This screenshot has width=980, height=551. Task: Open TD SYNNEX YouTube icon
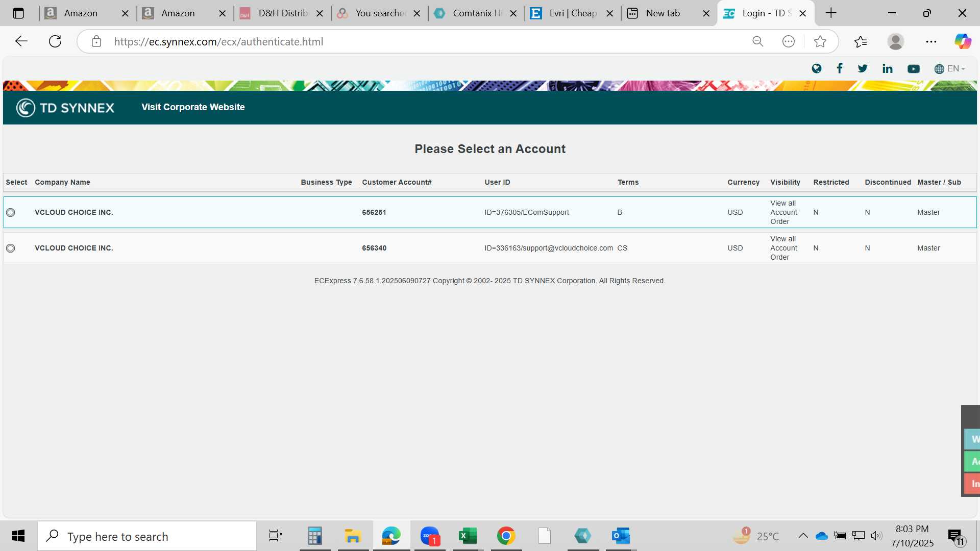click(x=914, y=69)
